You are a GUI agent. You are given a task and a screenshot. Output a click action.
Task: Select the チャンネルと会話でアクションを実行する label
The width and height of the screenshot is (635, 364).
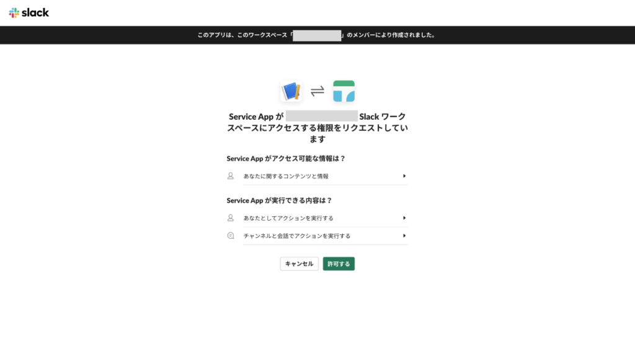point(297,236)
